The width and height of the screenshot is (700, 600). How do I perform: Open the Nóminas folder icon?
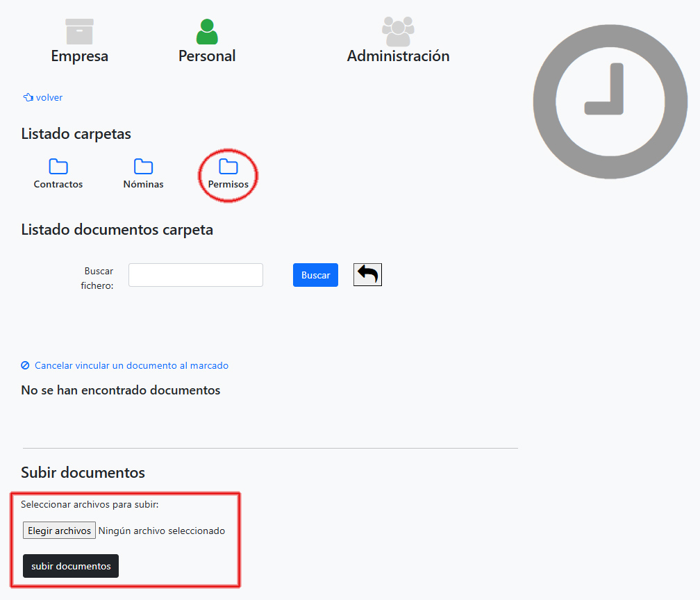coord(143,166)
